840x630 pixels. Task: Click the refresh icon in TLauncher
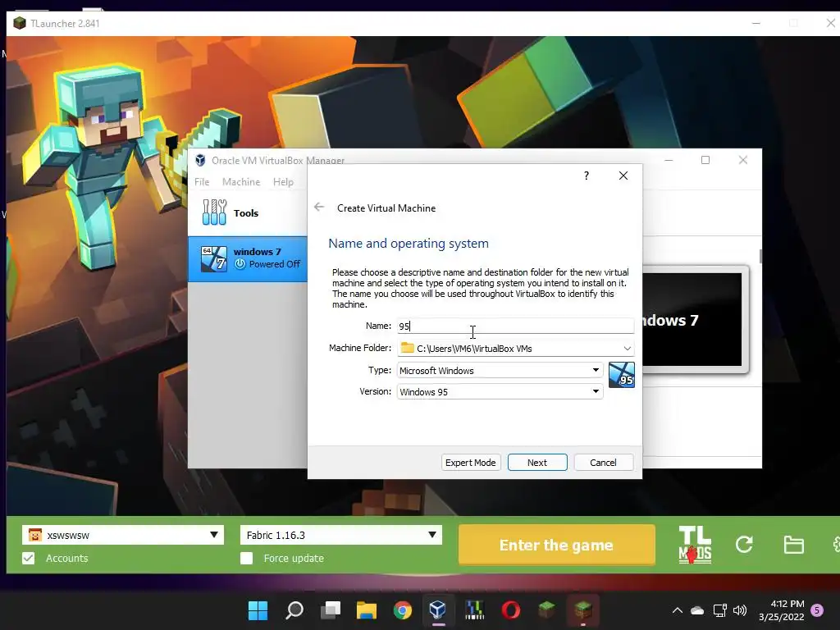(744, 545)
